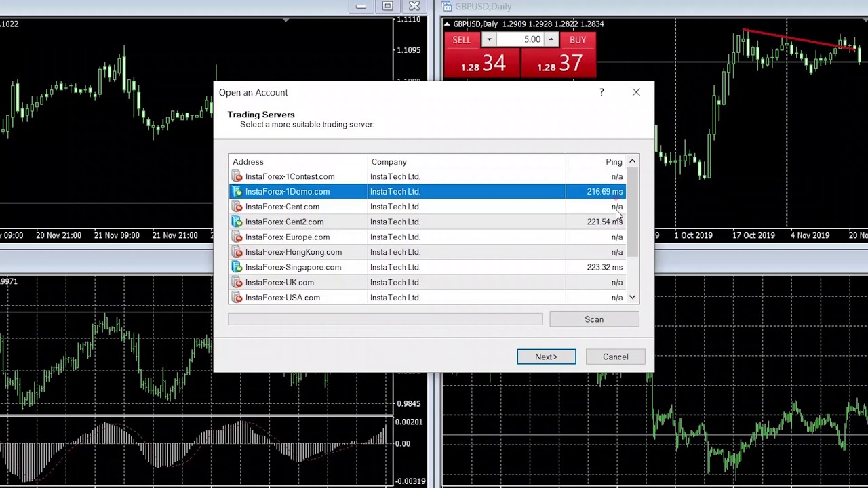Sort servers by Ping column header
868x488 pixels.
coord(595,162)
